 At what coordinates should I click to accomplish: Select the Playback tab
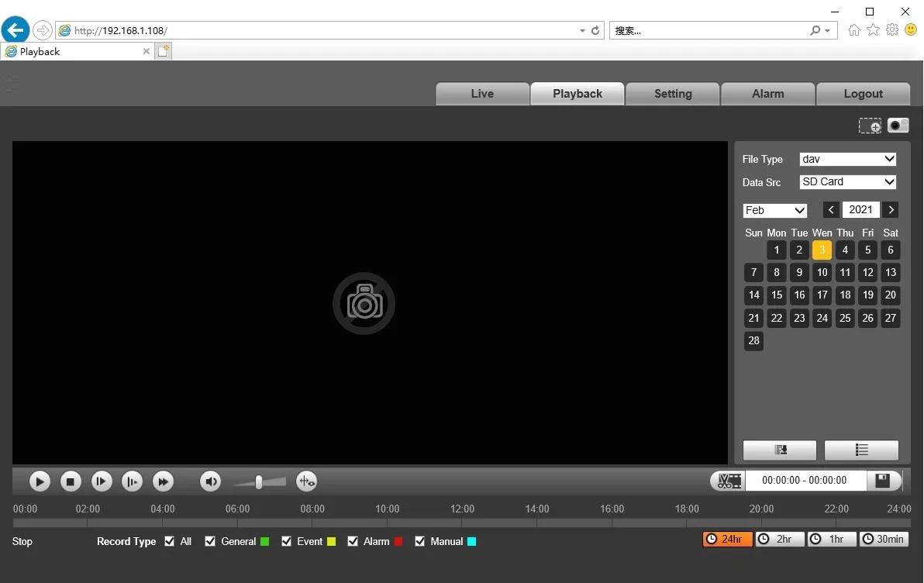point(577,94)
